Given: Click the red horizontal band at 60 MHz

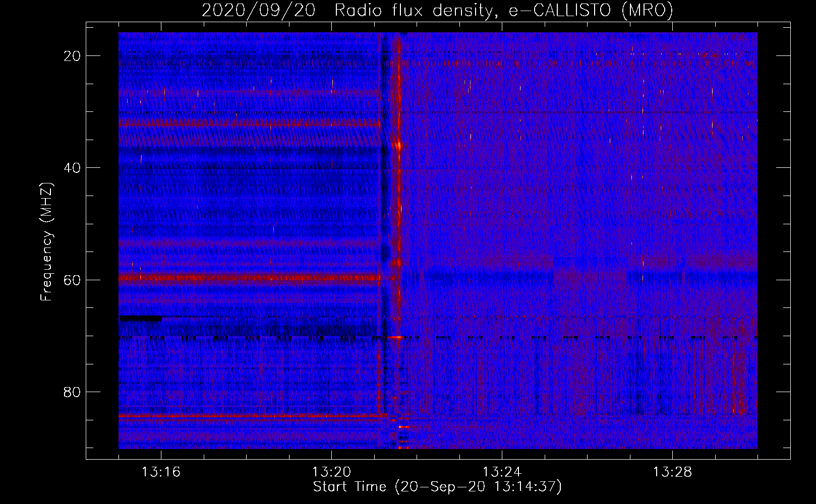Looking at the screenshot, I should tap(250, 278).
